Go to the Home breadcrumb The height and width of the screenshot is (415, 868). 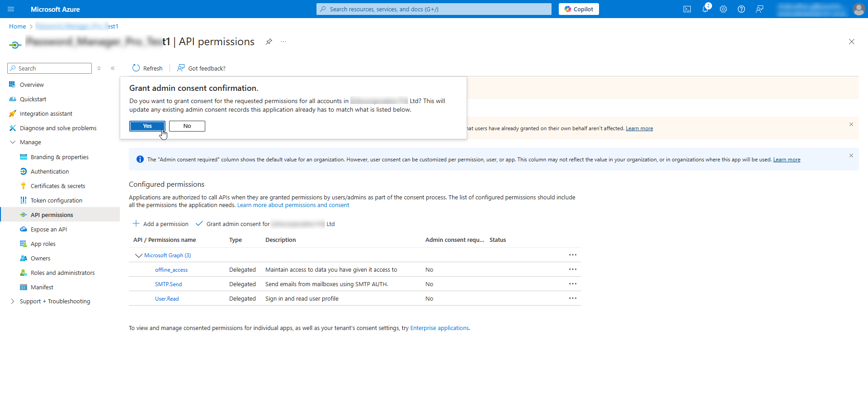tap(18, 26)
